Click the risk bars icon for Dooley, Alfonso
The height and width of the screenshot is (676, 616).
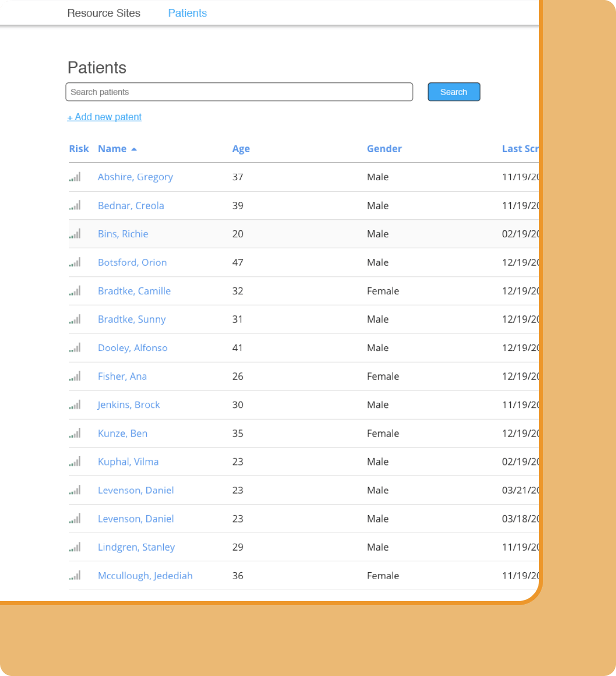pos(74,348)
